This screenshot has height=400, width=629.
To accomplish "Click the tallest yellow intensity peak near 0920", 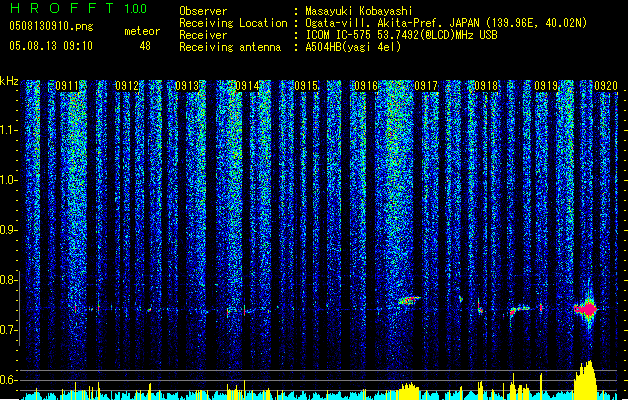I will tap(586, 380).
